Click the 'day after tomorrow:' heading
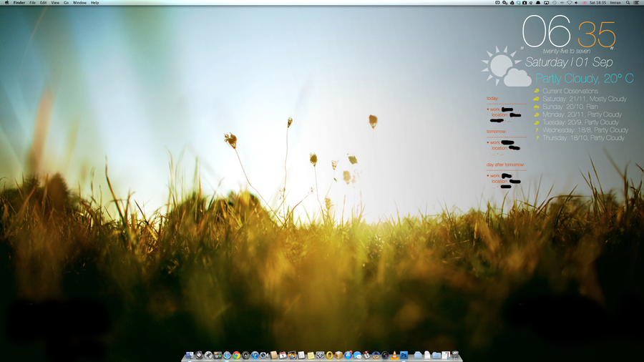The height and width of the screenshot is (362, 644). click(506, 165)
